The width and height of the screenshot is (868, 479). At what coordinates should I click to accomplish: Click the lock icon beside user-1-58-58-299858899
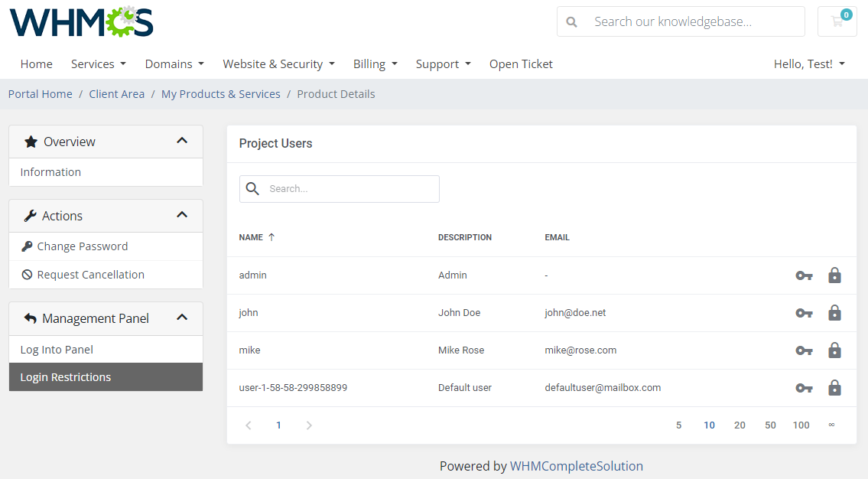[x=834, y=387]
